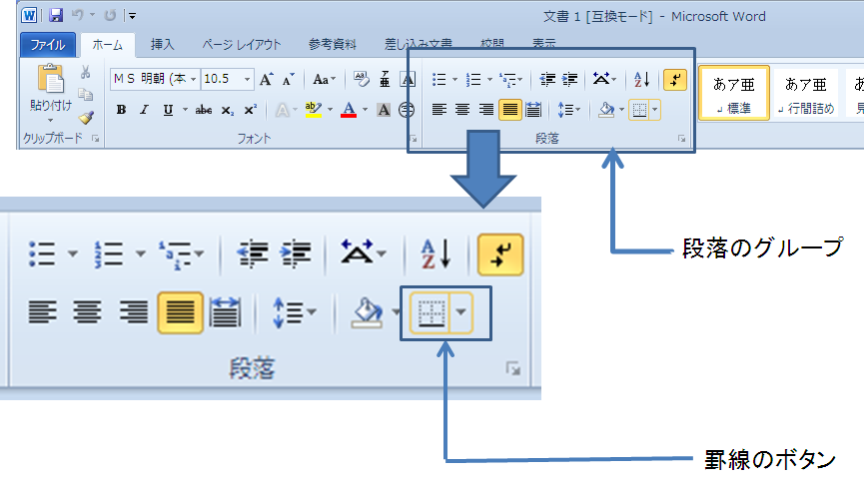The height and width of the screenshot is (486, 868).
Task: Click the Undo arrow in the quick access toolbar
Action: pyautogui.click(x=78, y=15)
